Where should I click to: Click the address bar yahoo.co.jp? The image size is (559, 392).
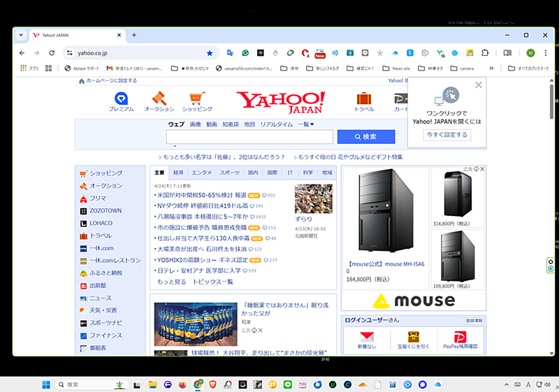(141, 53)
